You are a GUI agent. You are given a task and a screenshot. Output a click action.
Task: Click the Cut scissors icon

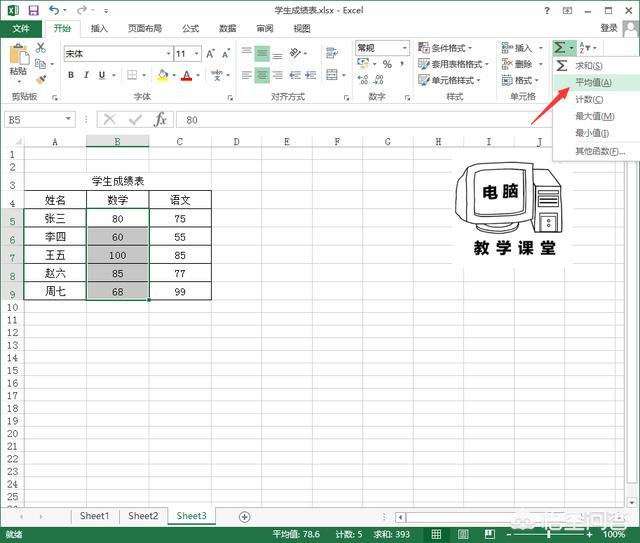coord(41,47)
